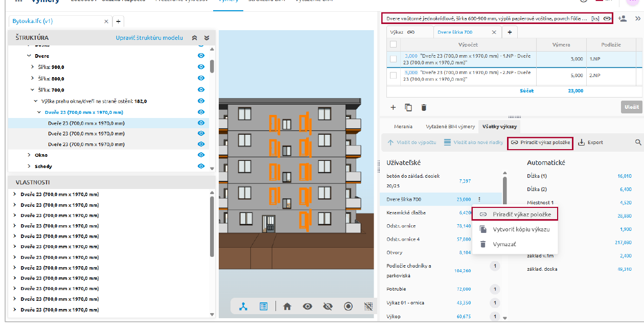
Task: Click the ŠTRUKTÚRA panel vertical scrollbar
Action: 212,66
